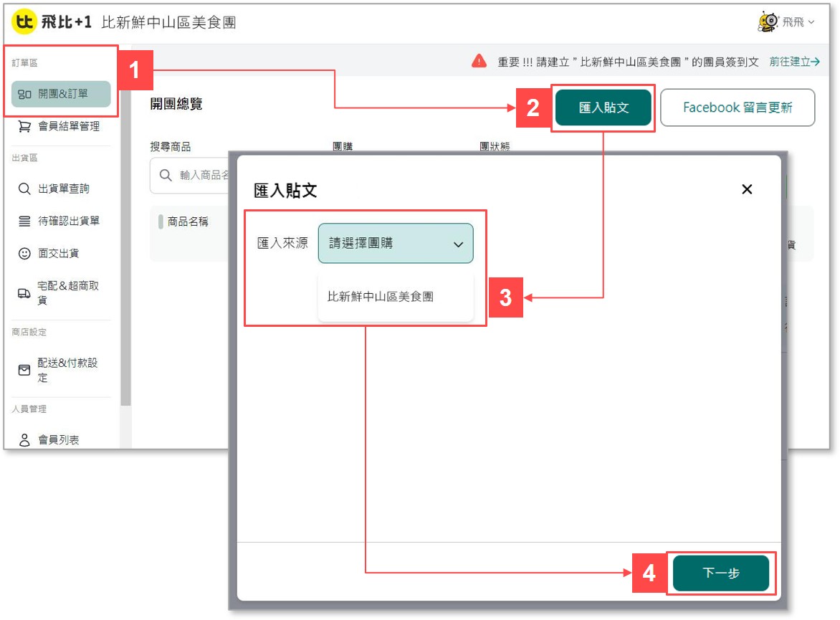
Task: Click the 宅配&超商取貨 truck icon
Action: pos(24,293)
